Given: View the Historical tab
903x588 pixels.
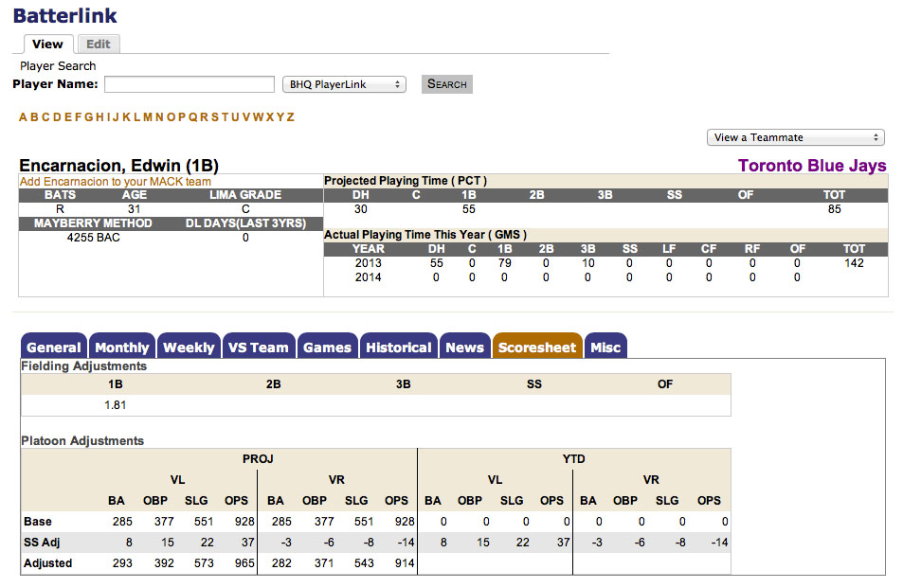Looking at the screenshot, I should point(398,347).
